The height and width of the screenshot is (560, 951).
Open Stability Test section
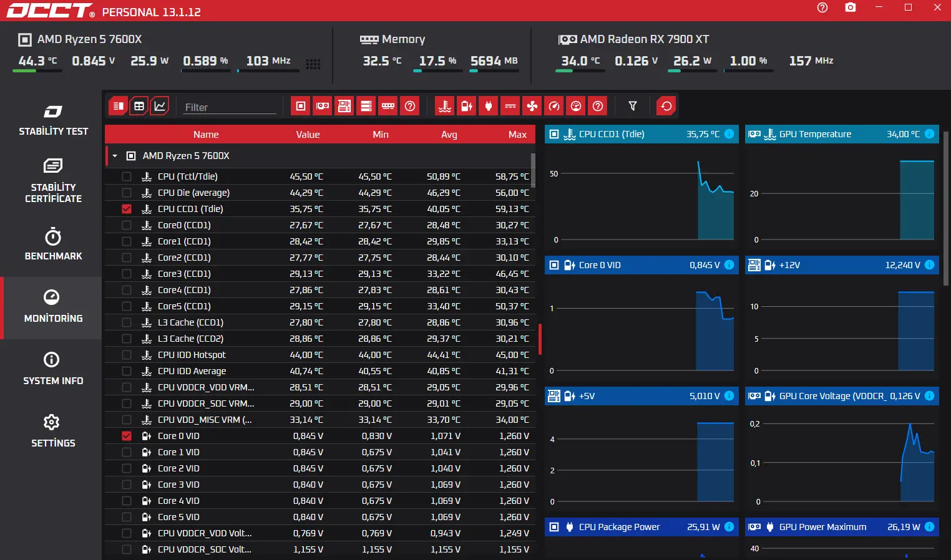[53, 120]
